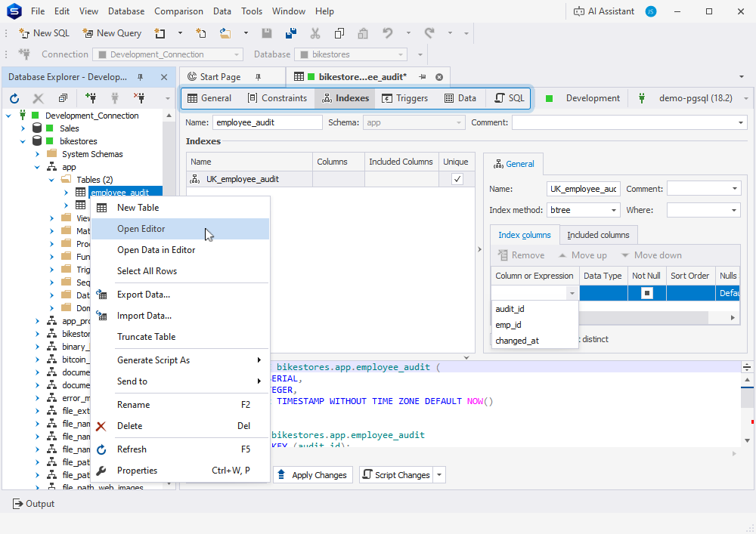Open the Index method btree dropdown
Viewport: 756px width, 534px height.
click(614, 211)
